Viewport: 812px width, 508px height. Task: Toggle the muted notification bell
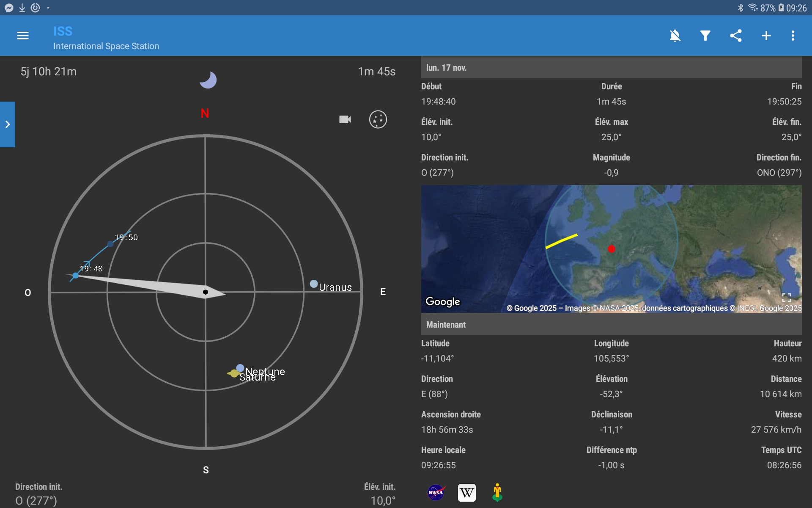[675, 36]
